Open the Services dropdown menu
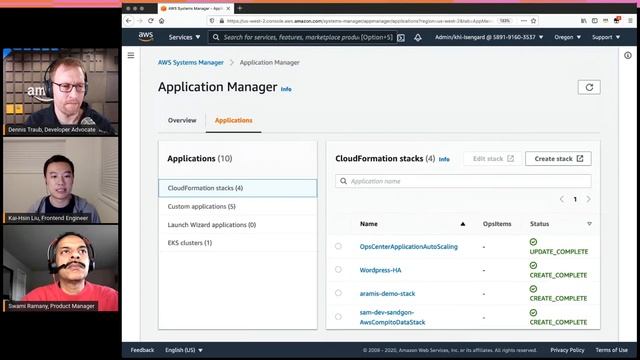Image resolution: width=640 pixels, height=360 pixels. click(184, 37)
